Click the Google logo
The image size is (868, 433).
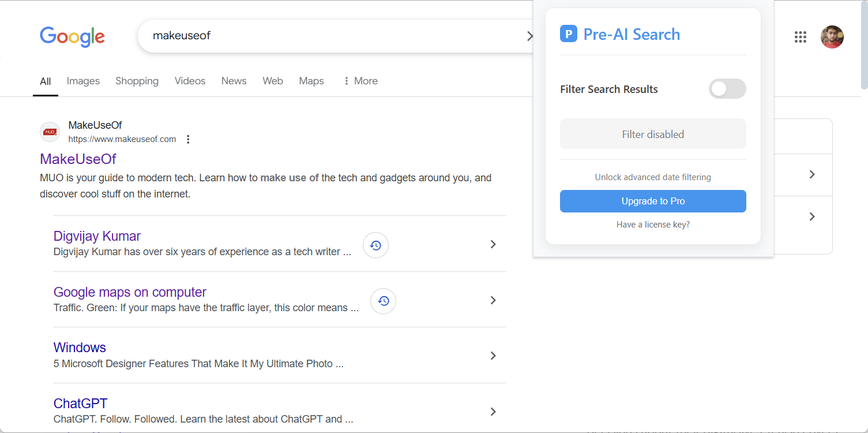(x=72, y=36)
